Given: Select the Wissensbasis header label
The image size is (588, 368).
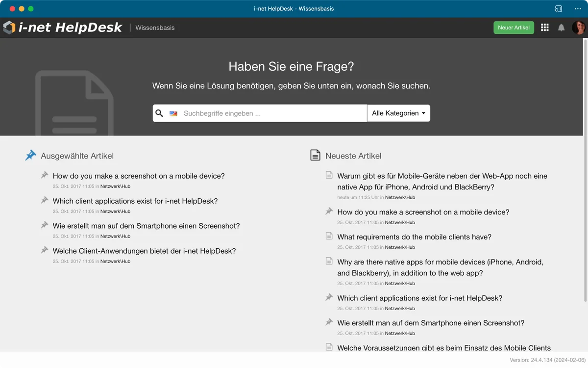Looking at the screenshot, I should point(155,28).
